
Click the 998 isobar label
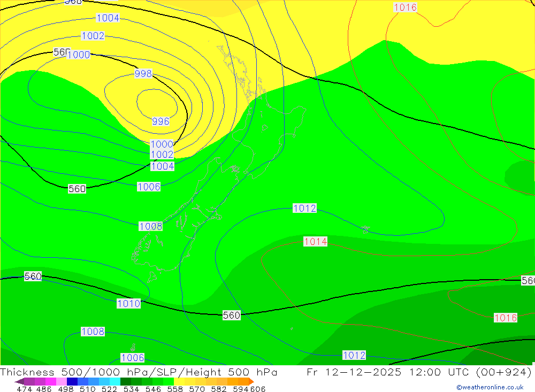click(x=143, y=73)
